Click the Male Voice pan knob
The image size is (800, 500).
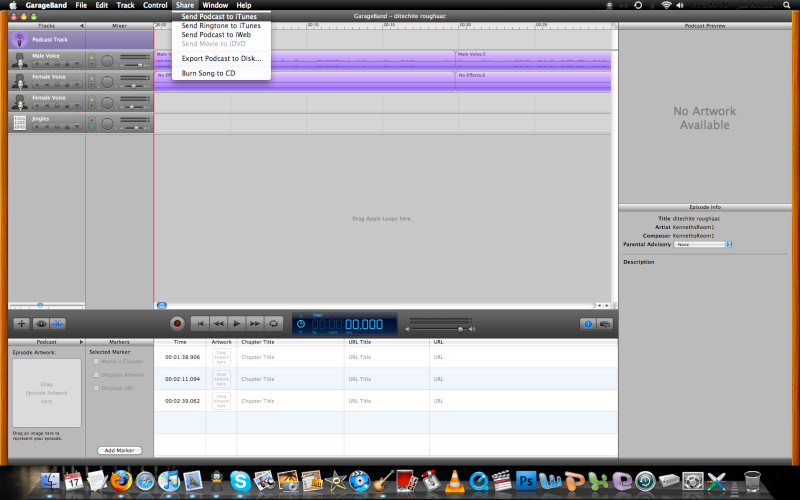(x=107, y=61)
